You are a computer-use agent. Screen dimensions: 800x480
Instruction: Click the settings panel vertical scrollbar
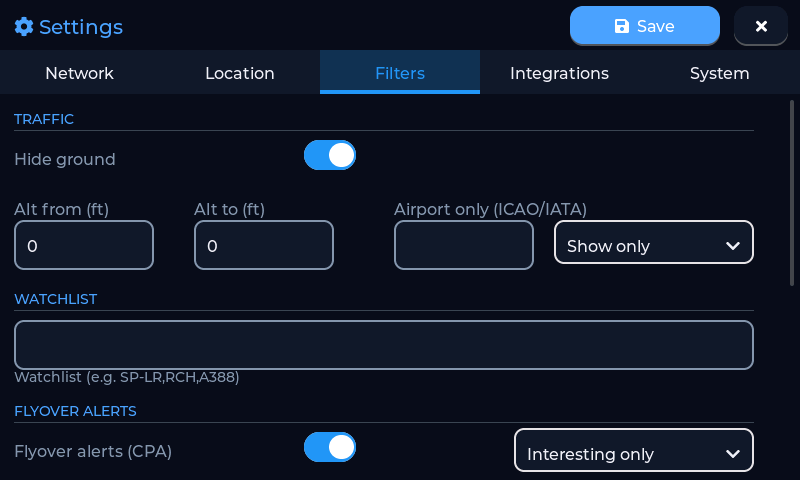tap(792, 193)
